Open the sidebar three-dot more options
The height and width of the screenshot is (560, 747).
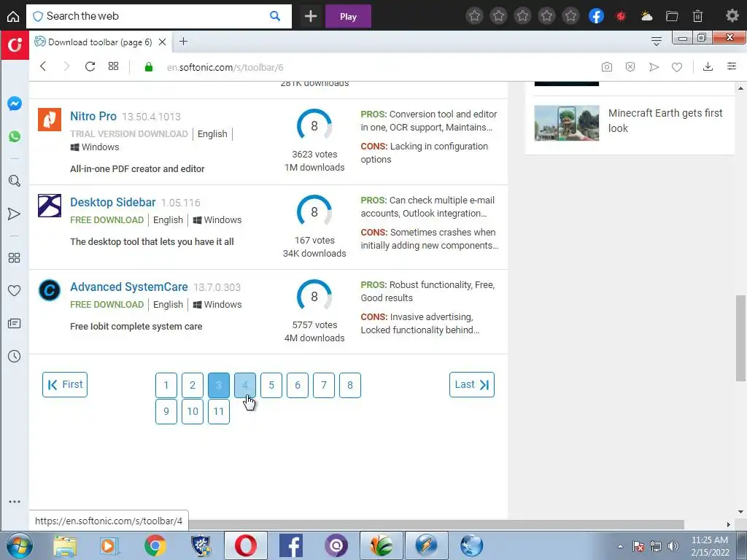click(x=15, y=502)
